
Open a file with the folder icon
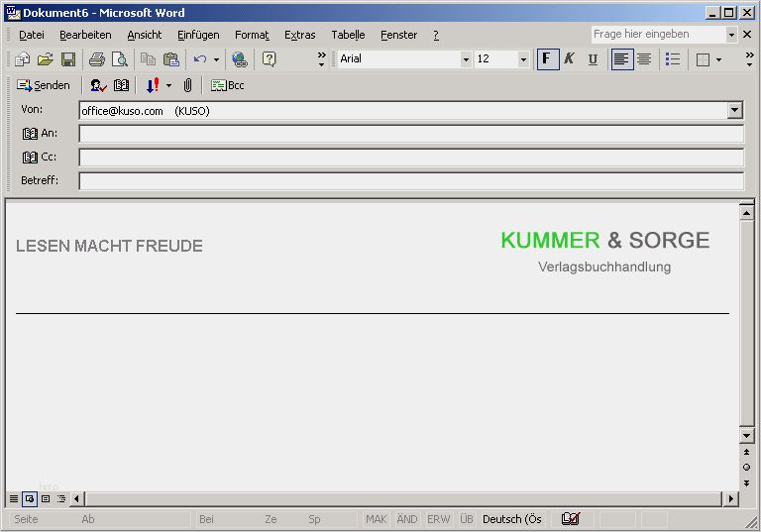pos(46,59)
